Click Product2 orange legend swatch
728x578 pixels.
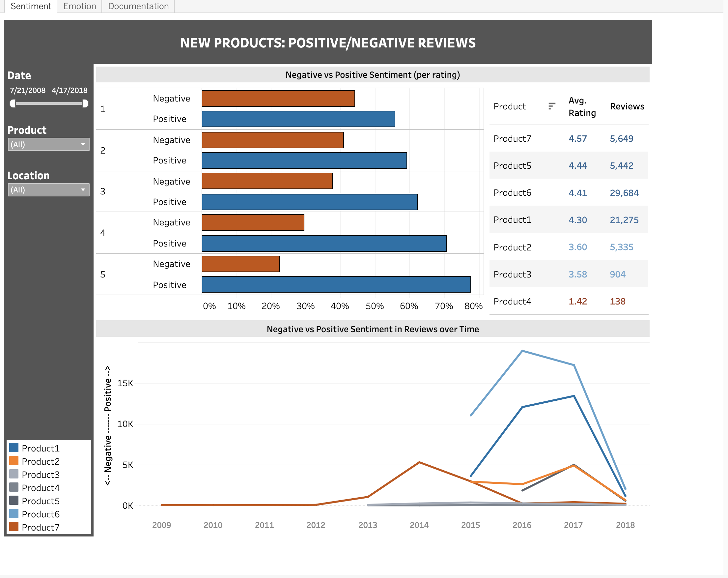pyautogui.click(x=14, y=461)
